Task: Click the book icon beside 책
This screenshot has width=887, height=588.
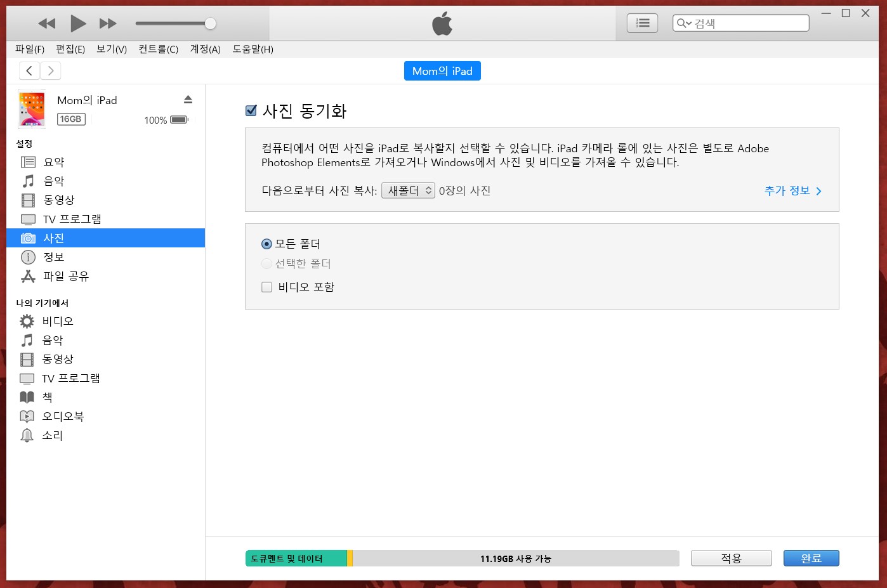Action: (27, 397)
